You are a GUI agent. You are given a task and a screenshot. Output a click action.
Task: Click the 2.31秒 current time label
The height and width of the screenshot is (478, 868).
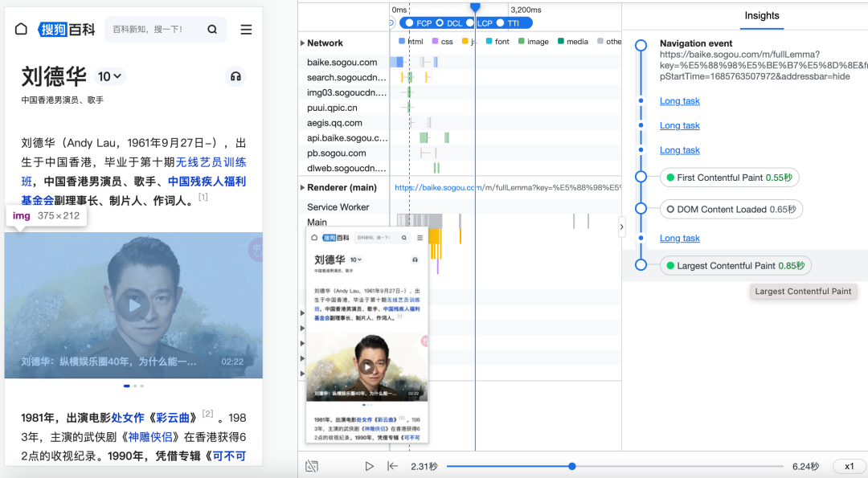click(x=424, y=467)
